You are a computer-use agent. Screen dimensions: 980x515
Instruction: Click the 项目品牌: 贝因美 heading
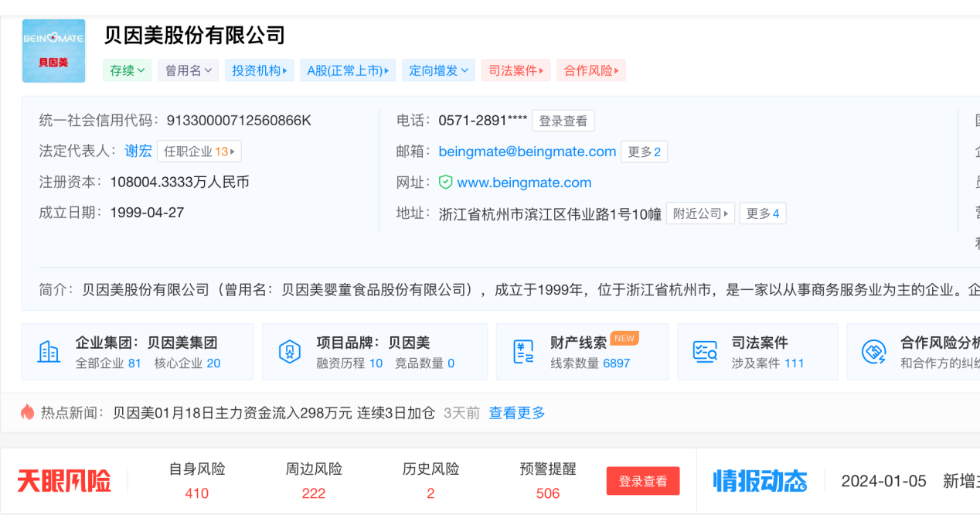[x=373, y=343]
